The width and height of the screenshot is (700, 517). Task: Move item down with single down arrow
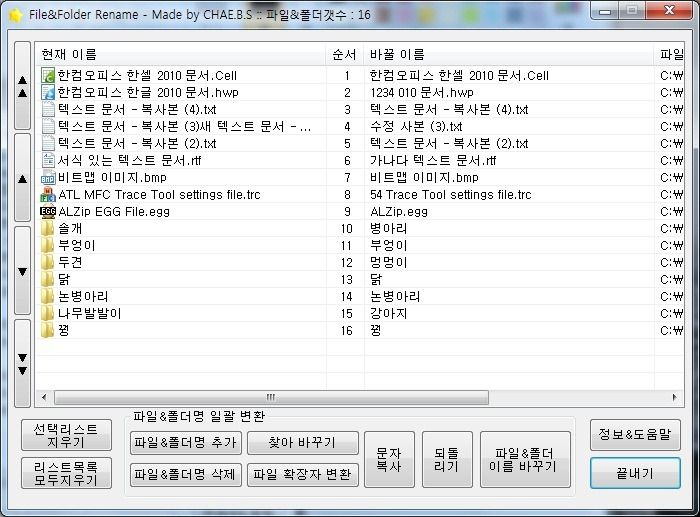(22, 271)
